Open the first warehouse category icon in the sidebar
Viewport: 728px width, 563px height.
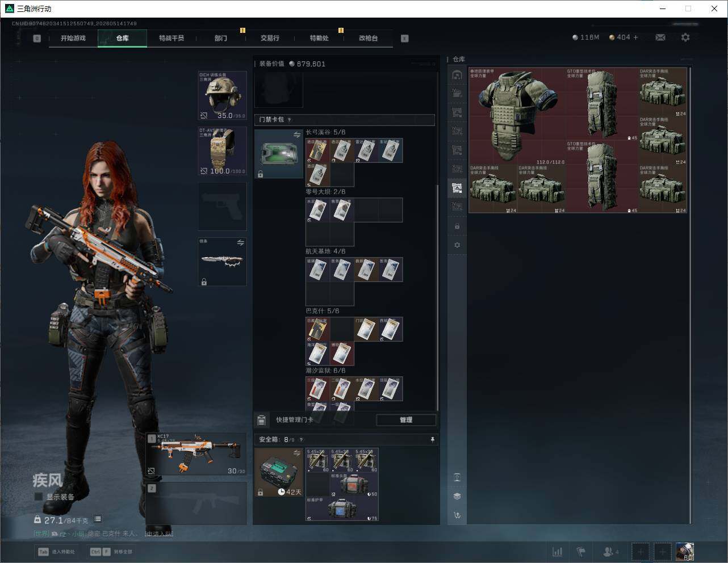point(457,75)
